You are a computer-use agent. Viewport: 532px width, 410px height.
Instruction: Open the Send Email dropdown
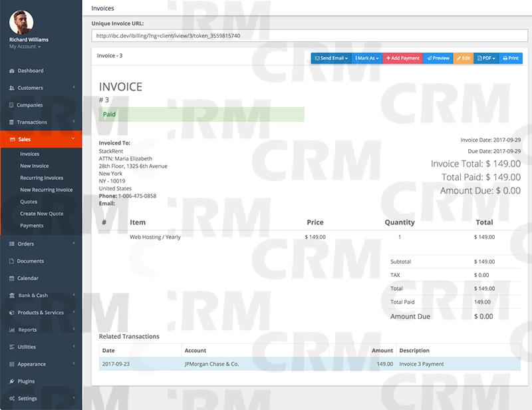pyautogui.click(x=332, y=58)
